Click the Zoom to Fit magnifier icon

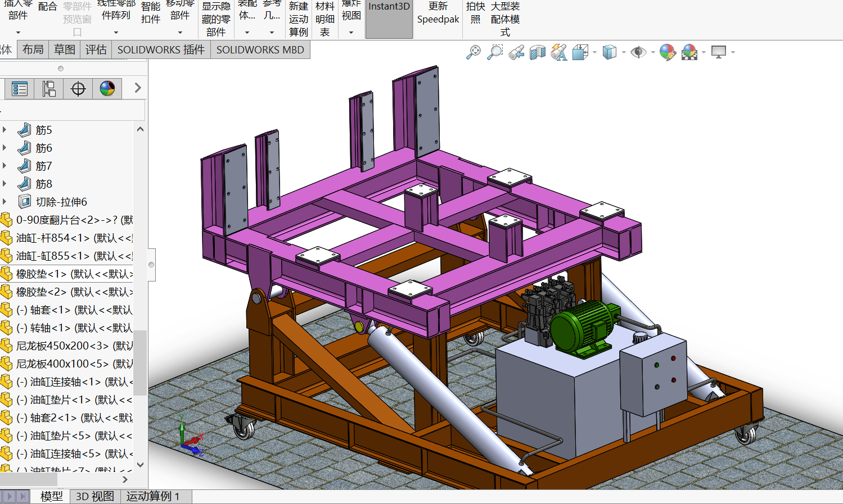pos(474,52)
